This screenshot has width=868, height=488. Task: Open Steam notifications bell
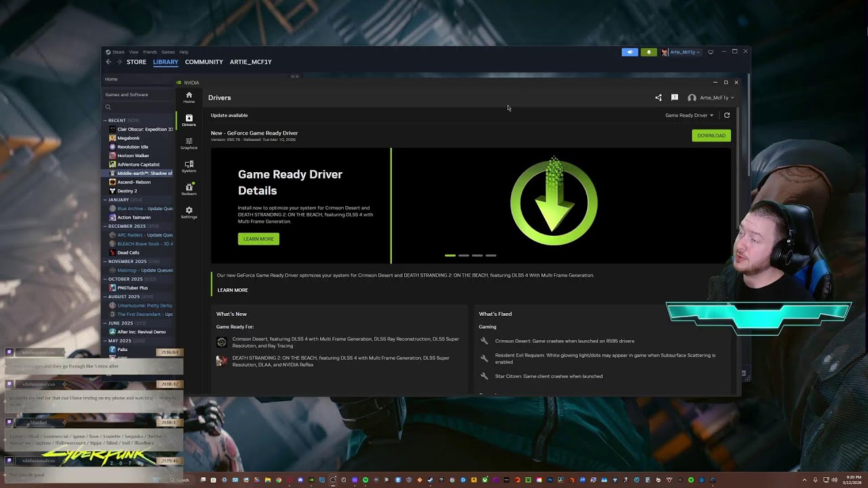tap(648, 52)
